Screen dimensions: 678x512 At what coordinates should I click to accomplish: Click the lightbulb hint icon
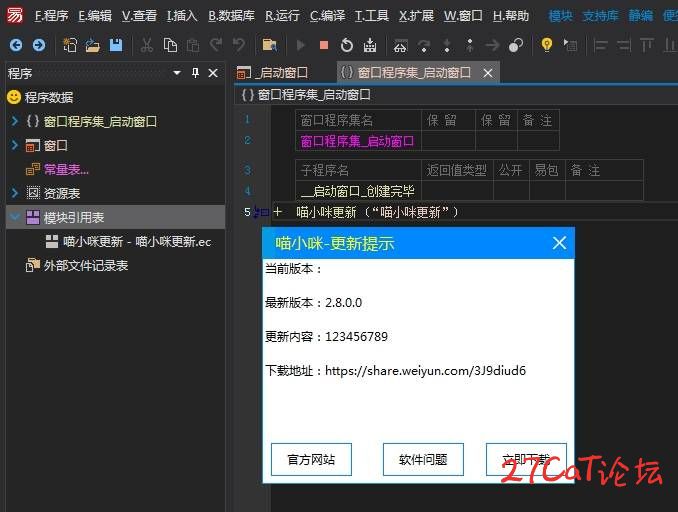547,45
